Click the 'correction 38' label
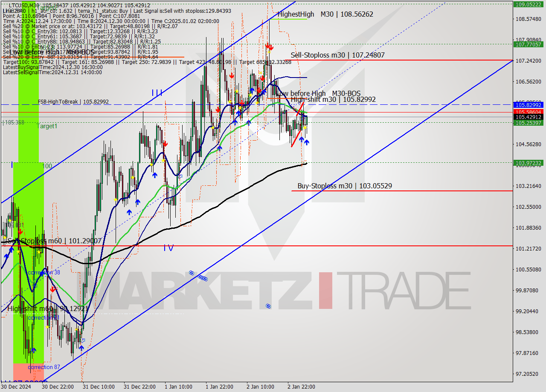The width and height of the screenshot is (546, 392). click(x=44, y=272)
